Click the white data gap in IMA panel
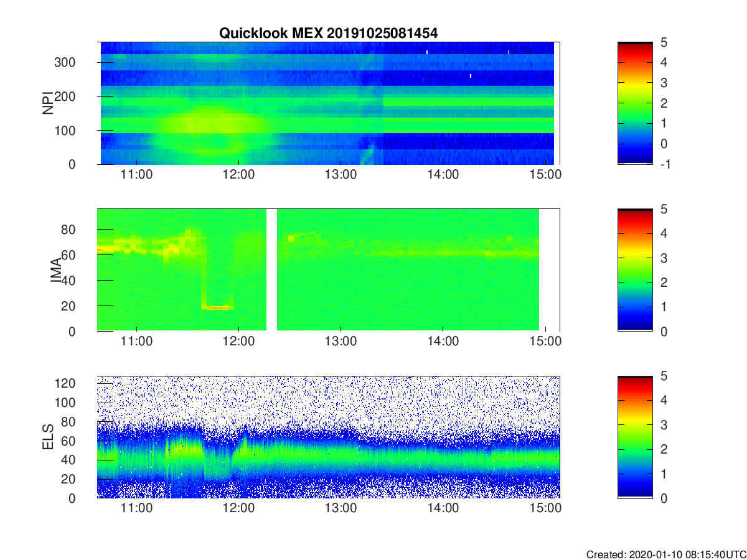This screenshot has height=560, width=747. point(271,270)
